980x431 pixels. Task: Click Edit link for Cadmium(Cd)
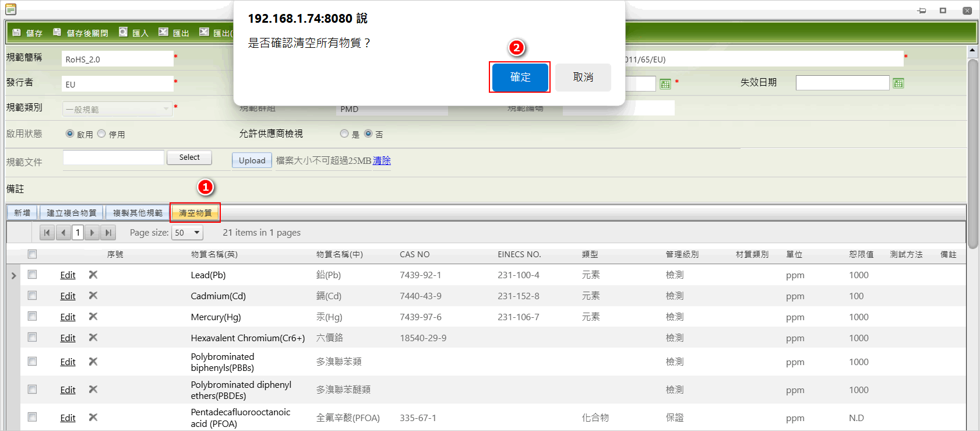(68, 296)
